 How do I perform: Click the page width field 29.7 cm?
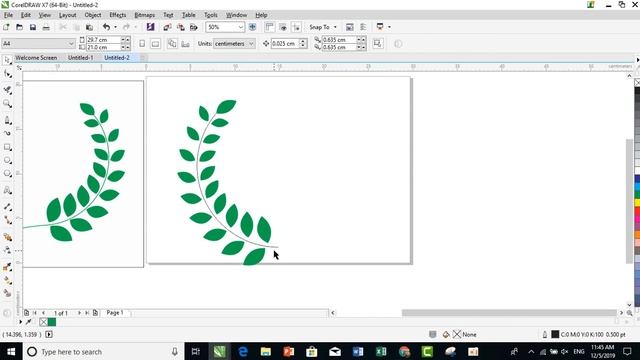[103, 40]
